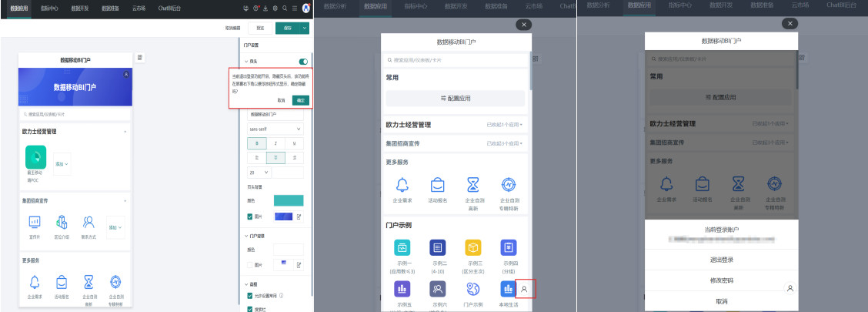Toggle bold (B) for the header title
This screenshot has width=868, height=312.
tap(256, 143)
